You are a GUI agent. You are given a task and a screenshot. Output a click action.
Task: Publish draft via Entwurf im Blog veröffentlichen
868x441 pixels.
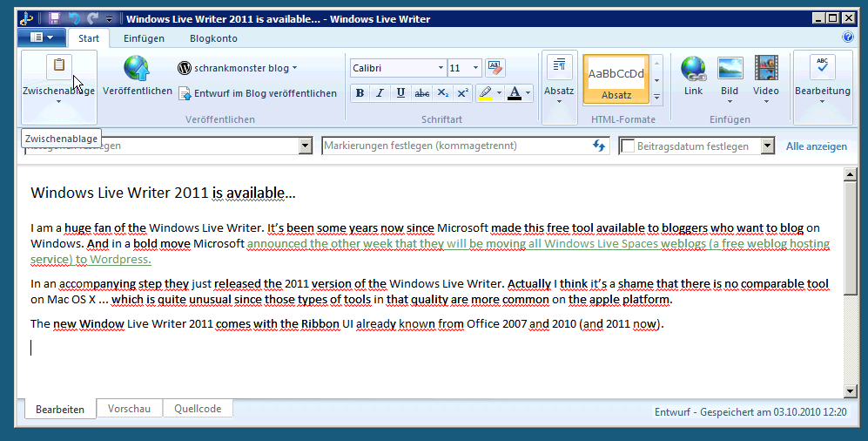coord(258,93)
